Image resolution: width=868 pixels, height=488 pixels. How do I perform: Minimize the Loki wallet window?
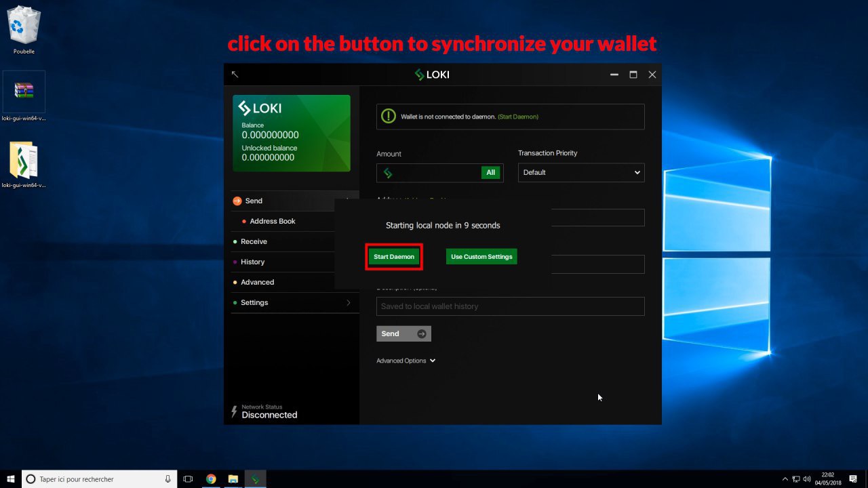point(614,75)
